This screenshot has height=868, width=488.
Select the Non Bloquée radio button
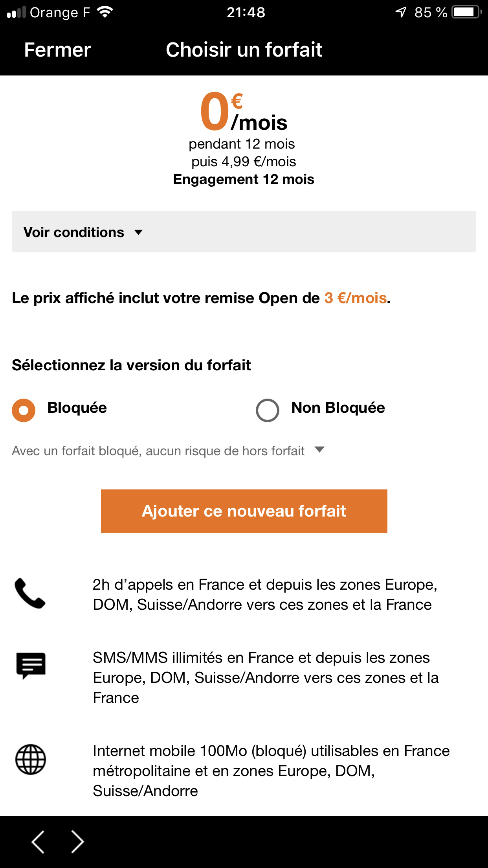pos(268,410)
